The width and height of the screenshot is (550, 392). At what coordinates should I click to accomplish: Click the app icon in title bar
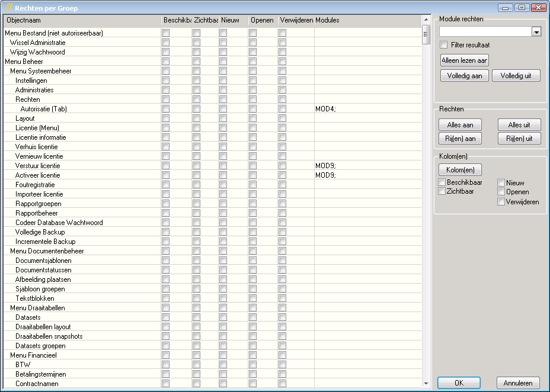8,8
